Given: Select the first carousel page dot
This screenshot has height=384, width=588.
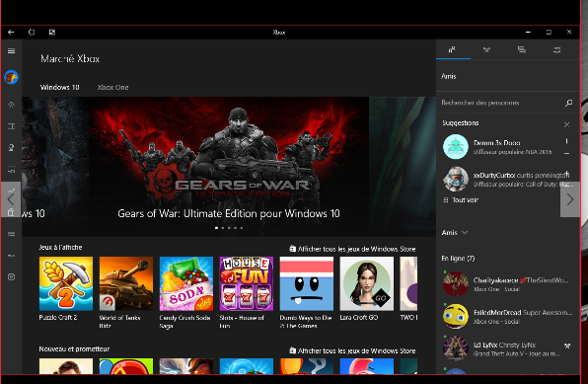Looking at the screenshot, I should (216, 228).
